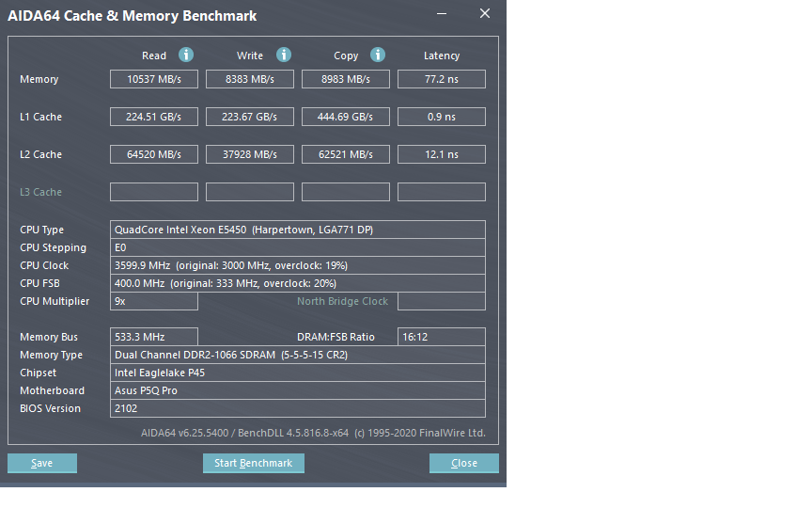This screenshot has width=812, height=508.
Task: Click the CPU Type label
Action: click(41, 230)
